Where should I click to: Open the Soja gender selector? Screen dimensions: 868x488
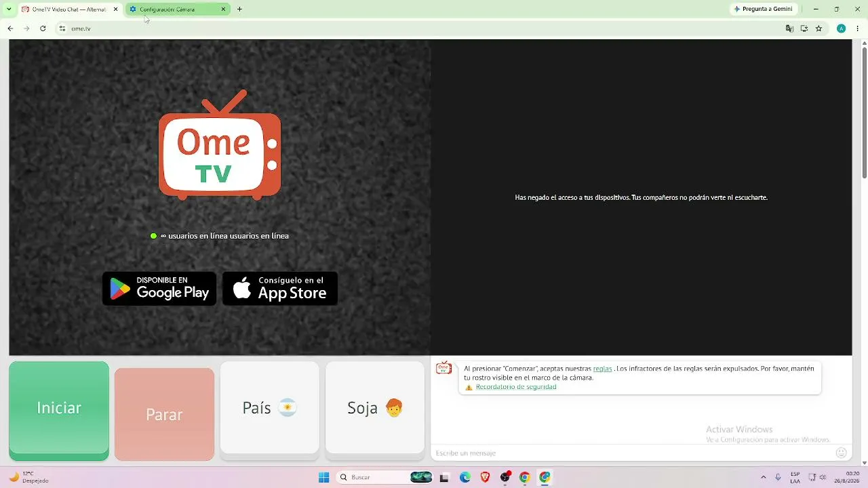tap(375, 407)
